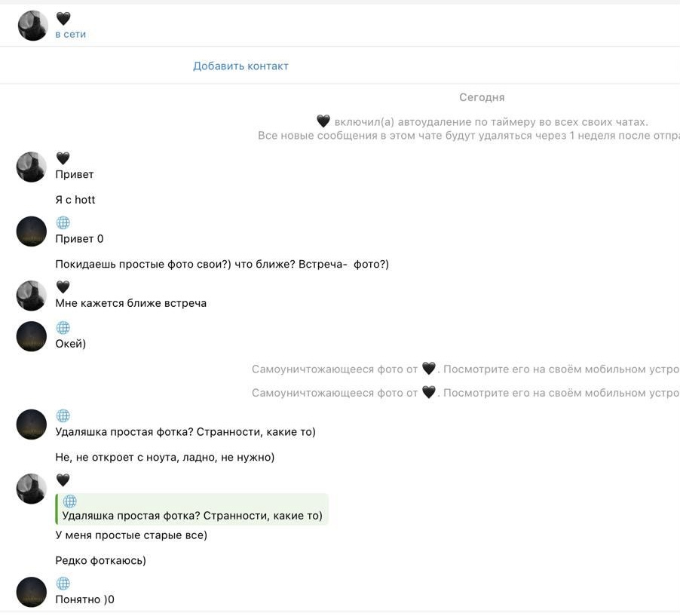Image resolution: width=680 pixels, height=616 pixels.
Task: Click globe icon above "Понятно )0"
Action: (x=63, y=584)
